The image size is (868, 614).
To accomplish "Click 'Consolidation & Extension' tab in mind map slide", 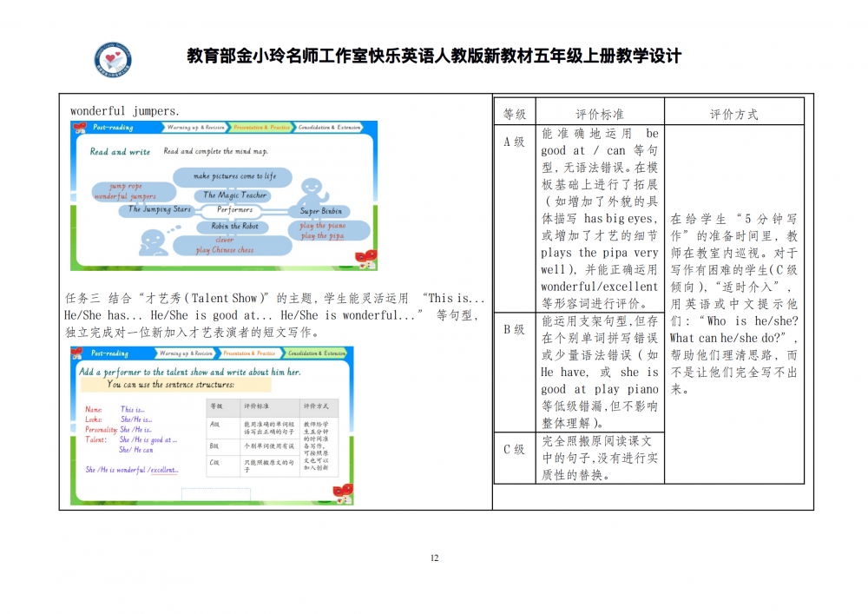I will (x=329, y=128).
